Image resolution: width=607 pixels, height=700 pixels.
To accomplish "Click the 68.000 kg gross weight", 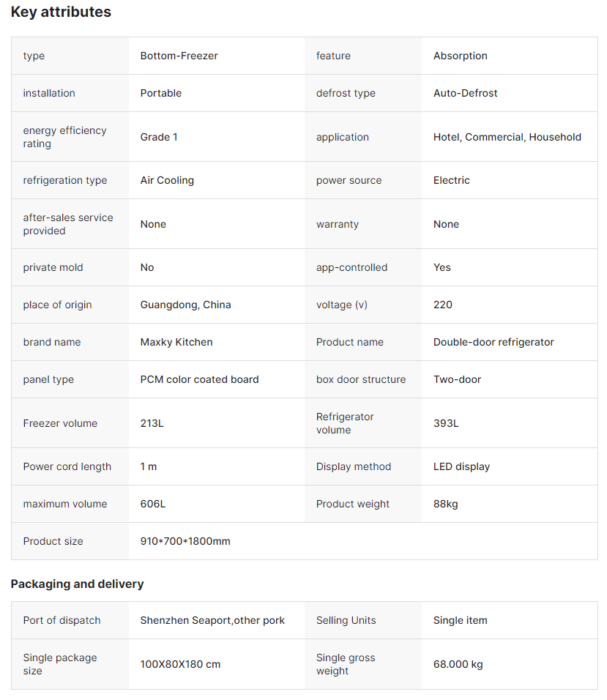I will coord(458,664).
